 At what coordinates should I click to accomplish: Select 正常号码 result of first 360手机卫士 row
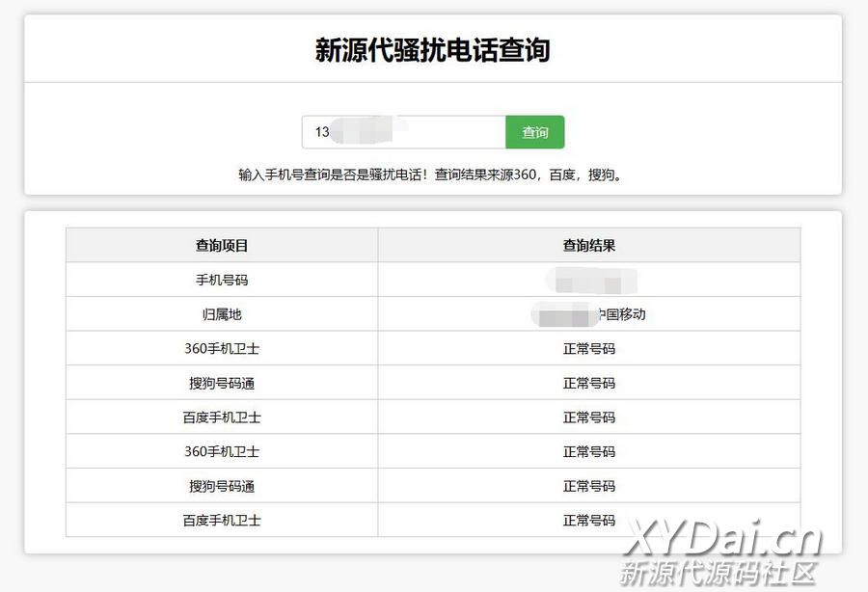[x=588, y=349]
